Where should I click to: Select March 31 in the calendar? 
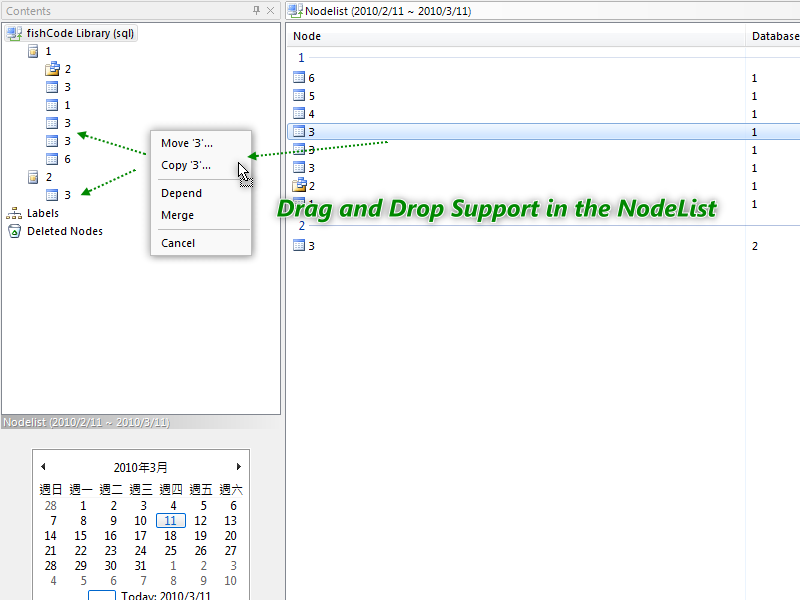[x=140, y=566]
